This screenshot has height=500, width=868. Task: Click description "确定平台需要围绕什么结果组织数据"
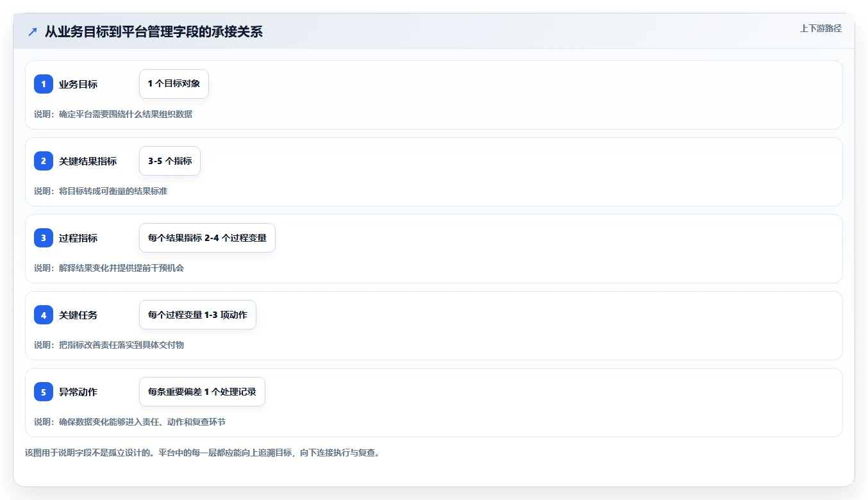click(126, 114)
